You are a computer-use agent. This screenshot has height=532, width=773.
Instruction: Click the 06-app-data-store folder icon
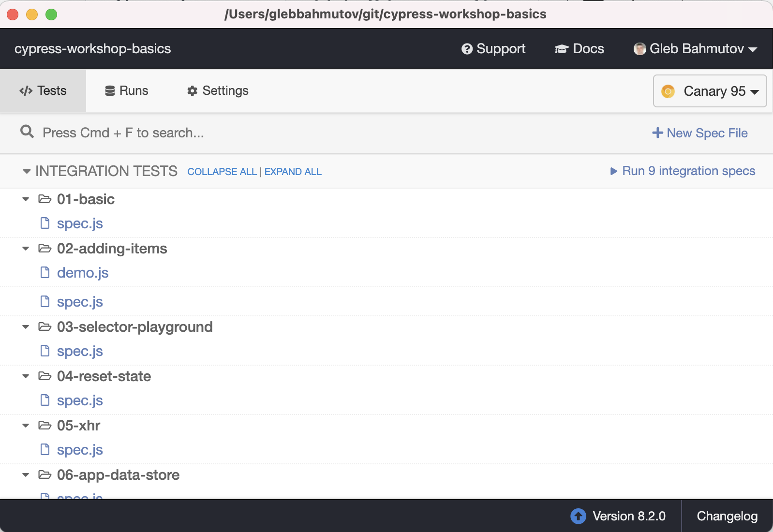pos(45,474)
